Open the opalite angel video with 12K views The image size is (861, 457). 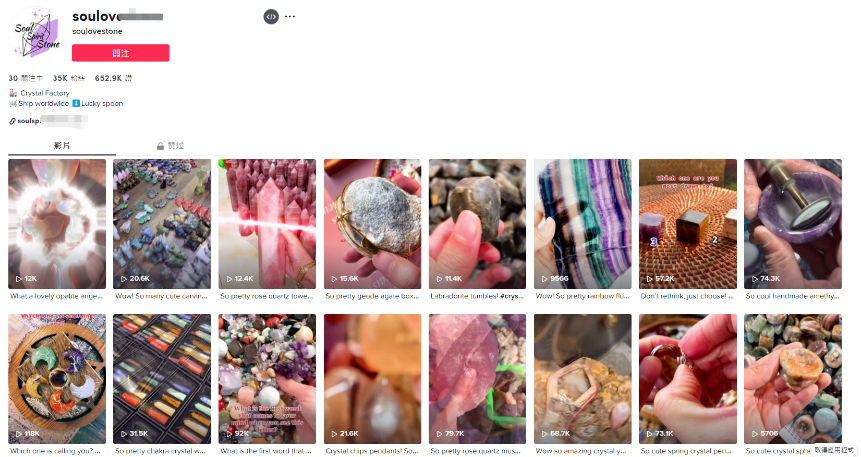pos(57,224)
